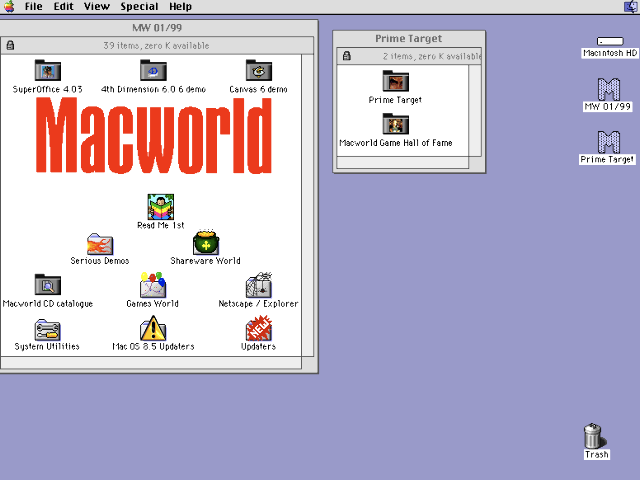Click the large Macworld logo graphic
The height and width of the screenshot is (480, 640).
pos(154,135)
